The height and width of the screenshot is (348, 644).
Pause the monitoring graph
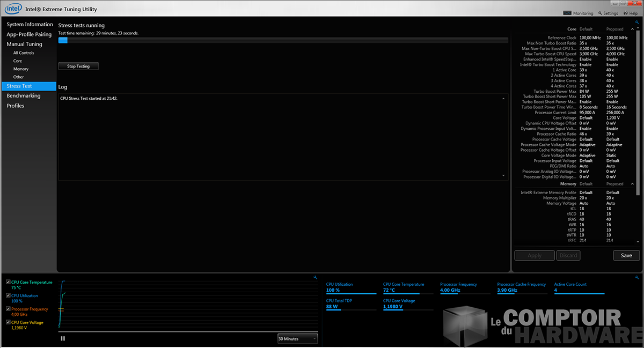63,338
